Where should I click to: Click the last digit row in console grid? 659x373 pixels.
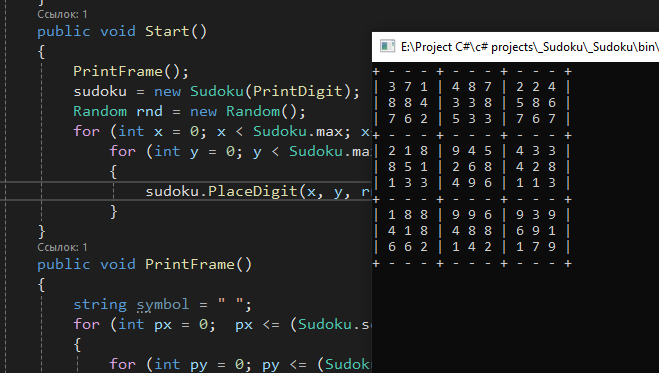pyautogui.click(x=472, y=247)
